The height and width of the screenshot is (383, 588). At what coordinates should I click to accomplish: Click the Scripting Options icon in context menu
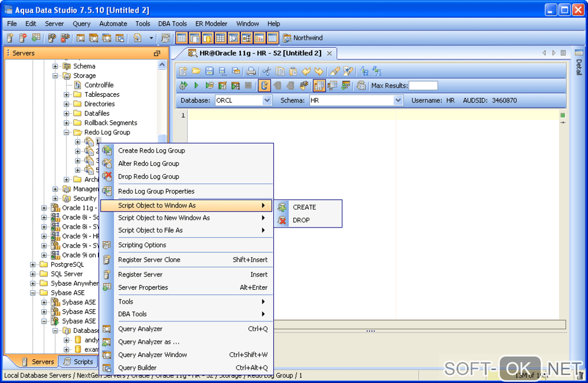[107, 245]
